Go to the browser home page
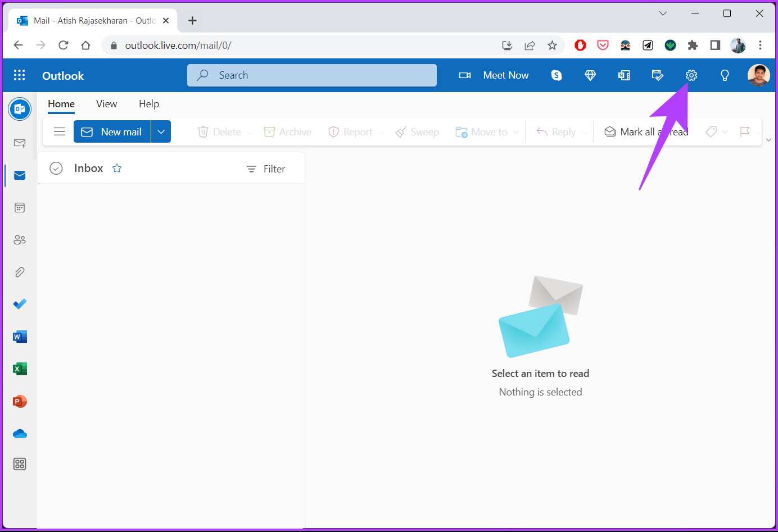This screenshot has width=778, height=532. [85, 45]
